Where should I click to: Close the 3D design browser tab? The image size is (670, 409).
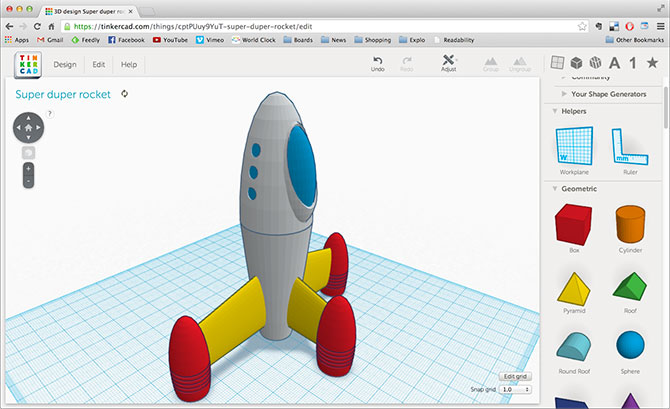tap(130, 12)
